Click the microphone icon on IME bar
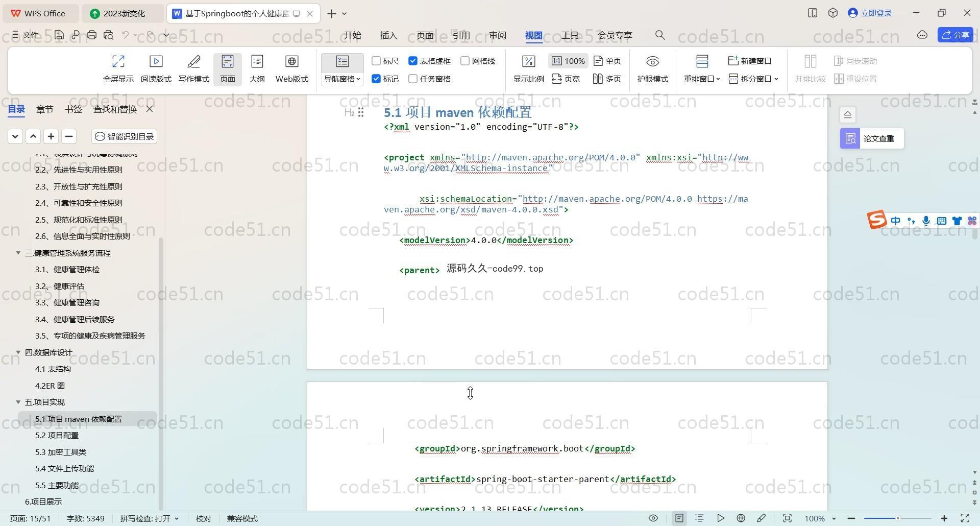980x526 pixels. 926,221
